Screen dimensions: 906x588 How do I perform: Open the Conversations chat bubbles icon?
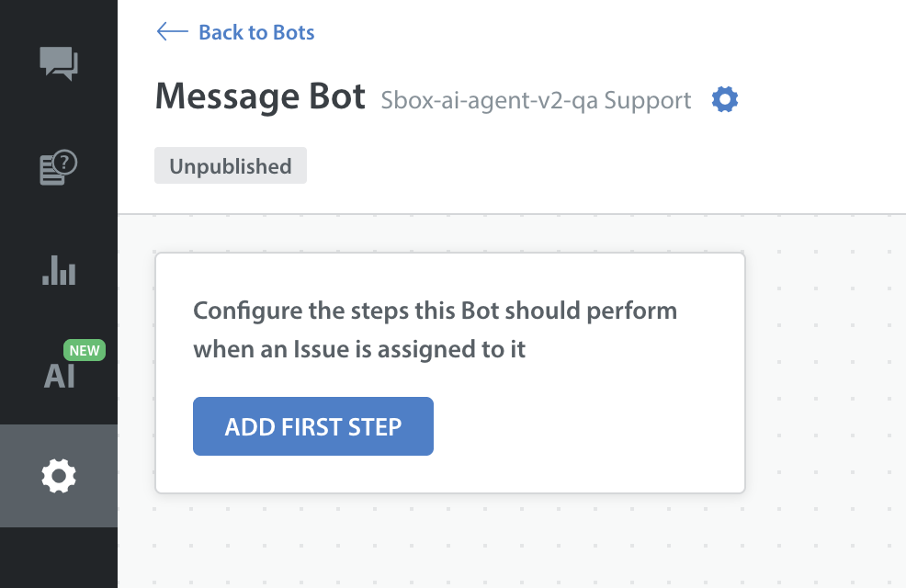[59, 62]
